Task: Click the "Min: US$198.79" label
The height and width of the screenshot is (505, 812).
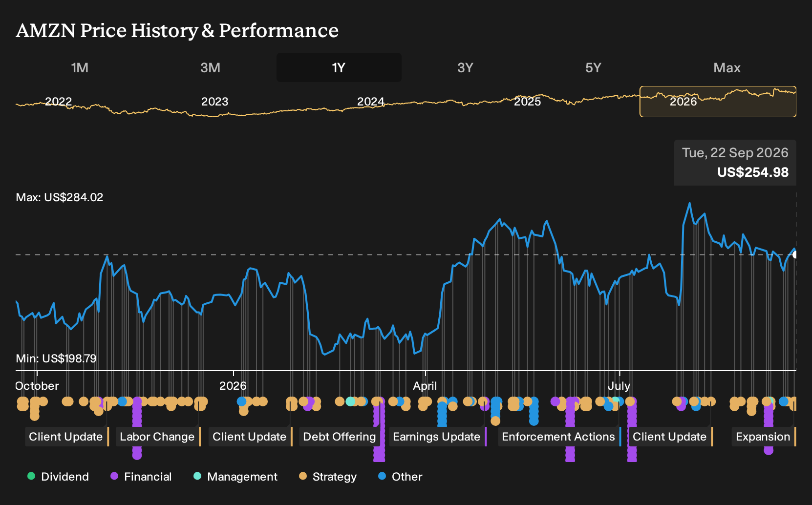Action: [56, 358]
